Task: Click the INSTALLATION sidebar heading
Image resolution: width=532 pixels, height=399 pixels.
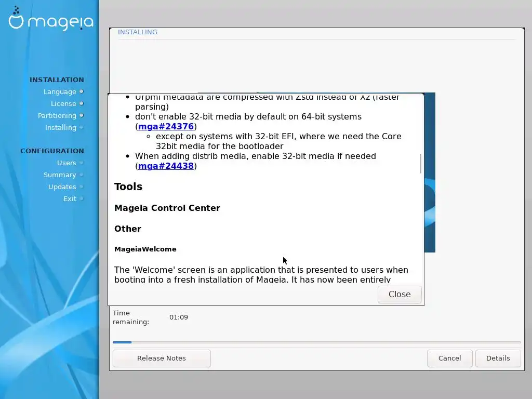Action: click(x=57, y=79)
